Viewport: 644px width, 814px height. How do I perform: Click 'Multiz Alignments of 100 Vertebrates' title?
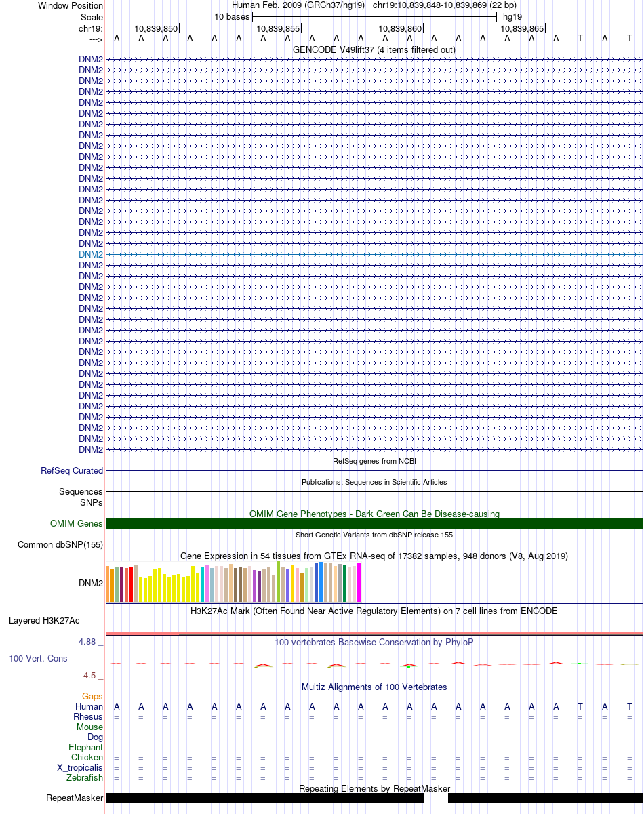tap(374, 687)
